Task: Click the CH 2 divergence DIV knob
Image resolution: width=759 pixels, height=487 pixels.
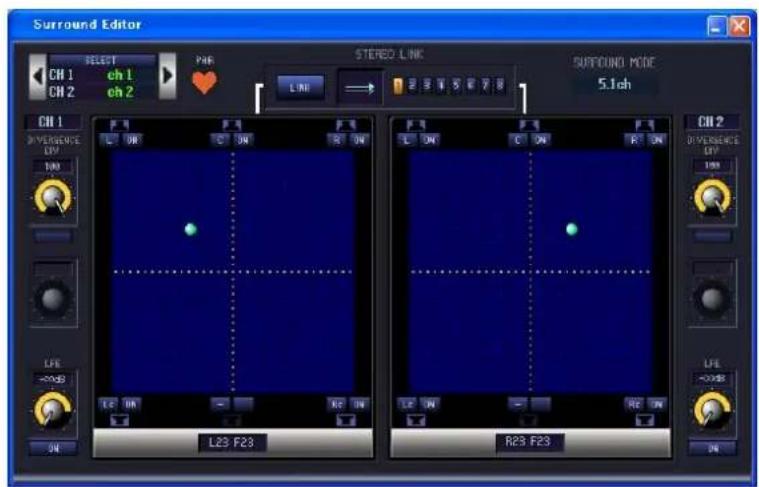Action: [x=713, y=198]
